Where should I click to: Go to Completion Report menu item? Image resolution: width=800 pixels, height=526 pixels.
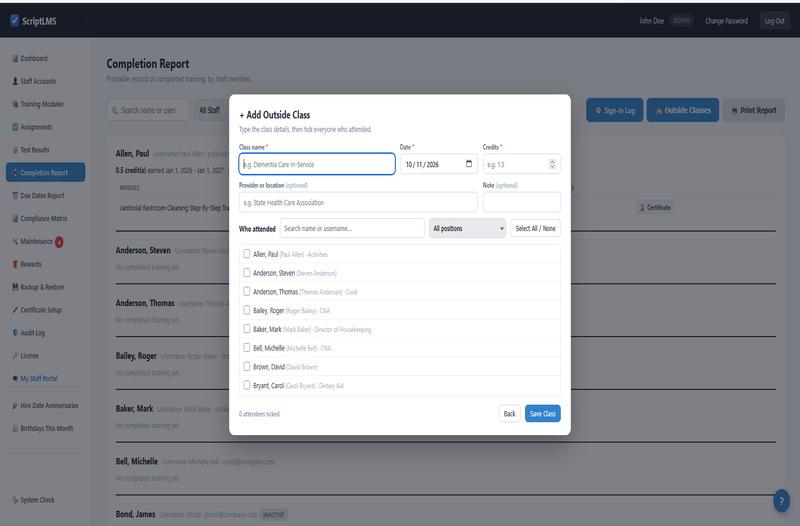click(45, 172)
